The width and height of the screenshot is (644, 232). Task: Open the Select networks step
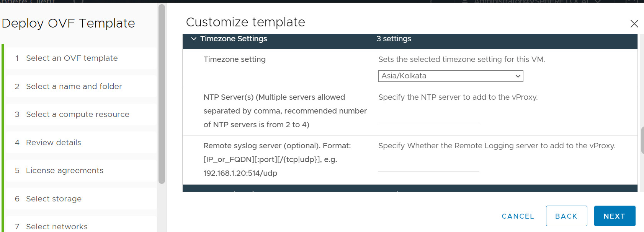click(x=56, y=226)
